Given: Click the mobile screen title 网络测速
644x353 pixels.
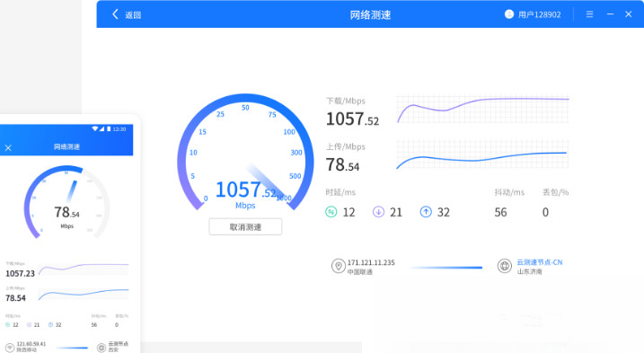Looking at the screenshot, I should [x=66, y=146].
